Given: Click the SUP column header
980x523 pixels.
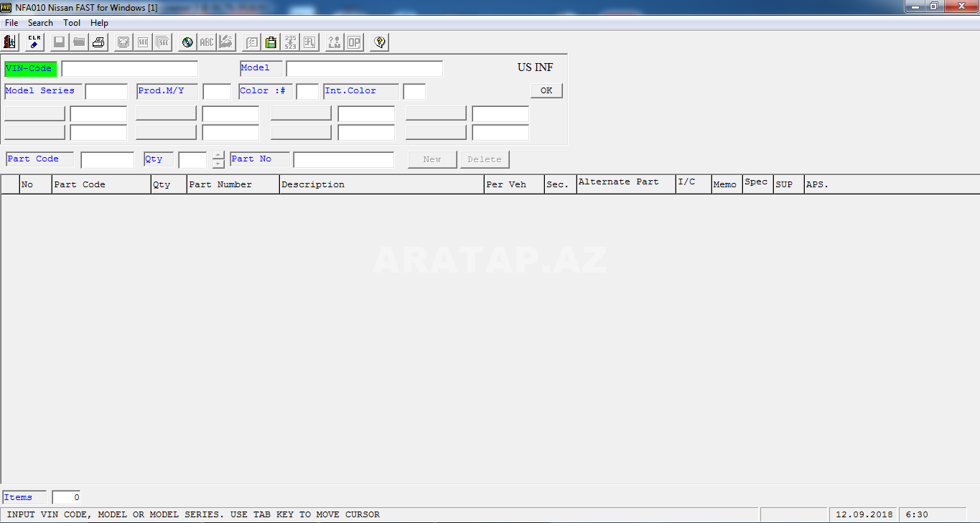Looking at the screenshot, I should click(x=789, y=184).
